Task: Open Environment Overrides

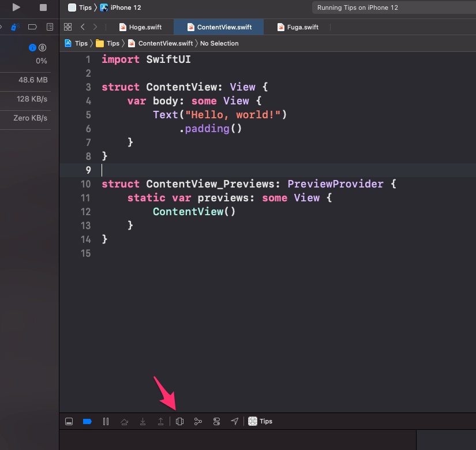Action: pyautogui.click(x=216, y=422)
